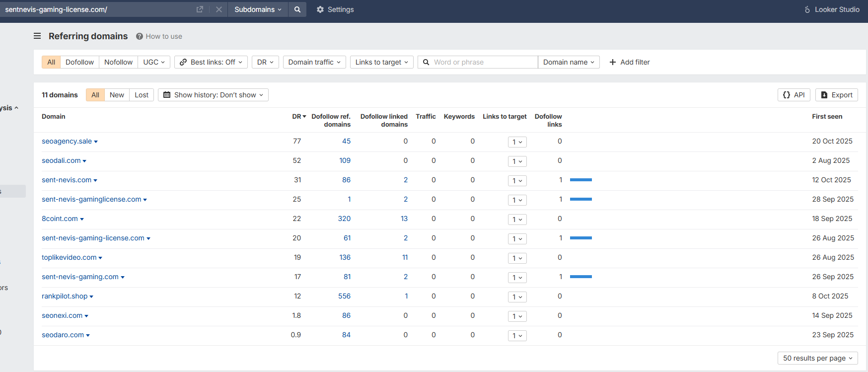The width and height of the screenshot is (868, 372).
Task: Click the dofollow bar for sent-nevis.com
Action: (580, 180)
